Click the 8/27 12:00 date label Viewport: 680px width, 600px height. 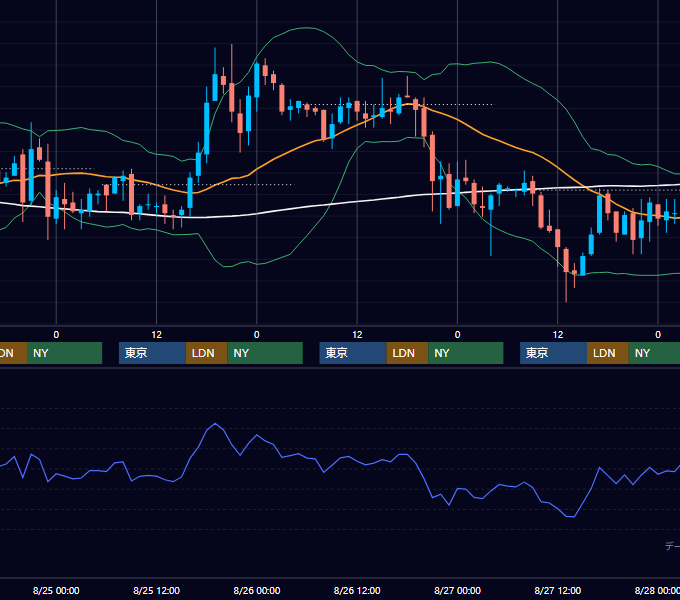coord(557,590)
